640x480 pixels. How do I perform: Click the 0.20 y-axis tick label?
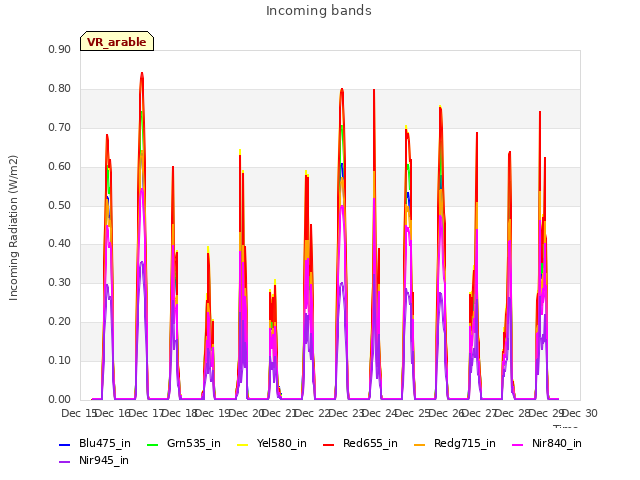coord(60,322)
